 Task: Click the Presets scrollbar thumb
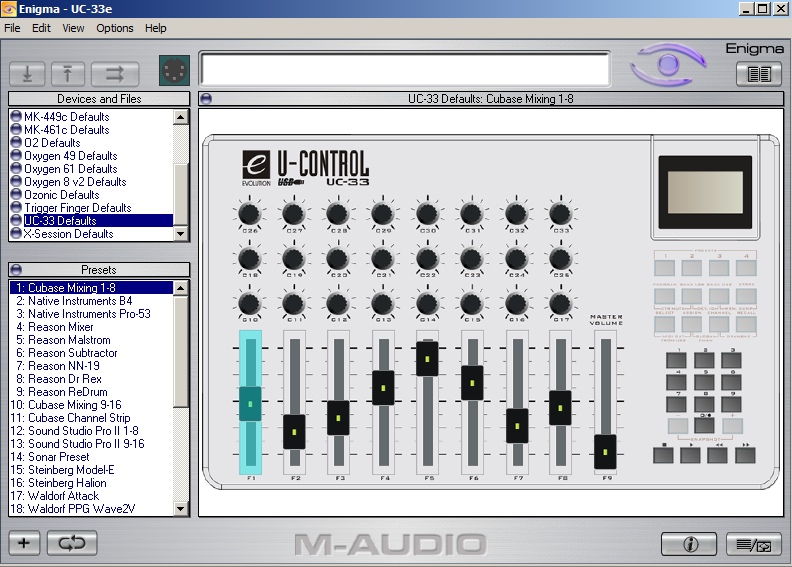[181, 350]
